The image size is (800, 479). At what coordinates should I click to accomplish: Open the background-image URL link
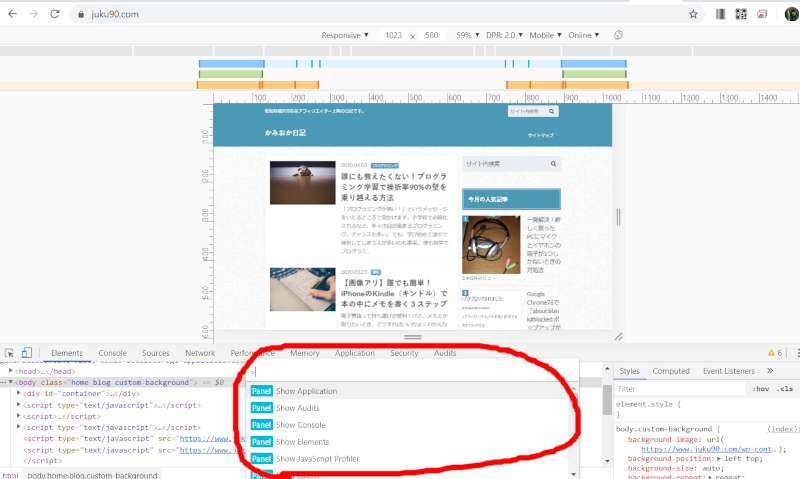click(709, 449)
